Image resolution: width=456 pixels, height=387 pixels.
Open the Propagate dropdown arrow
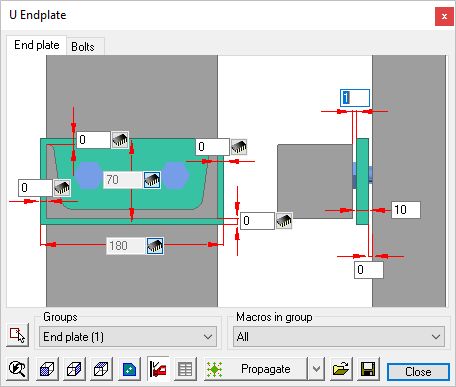coord(316,369)
